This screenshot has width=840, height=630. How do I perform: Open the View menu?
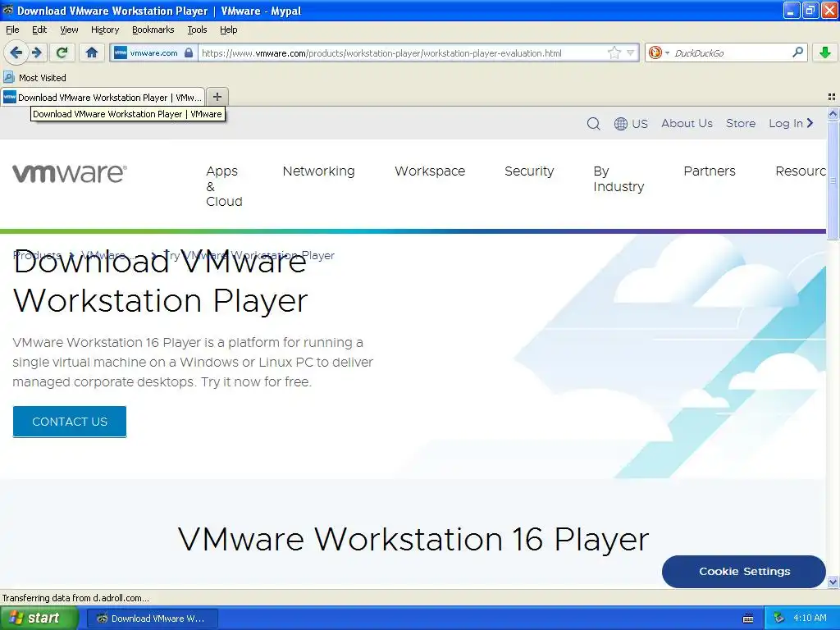(69, 30)
